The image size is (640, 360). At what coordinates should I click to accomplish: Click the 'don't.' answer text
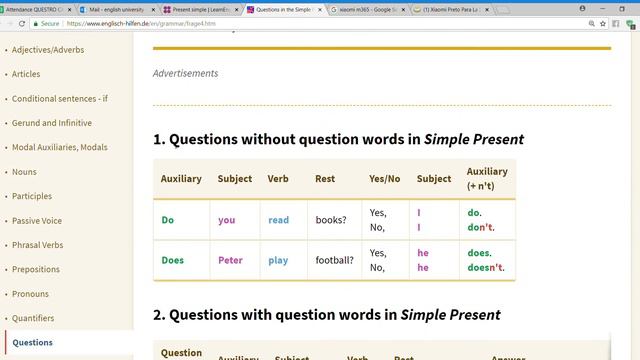[x=481, y=227]
